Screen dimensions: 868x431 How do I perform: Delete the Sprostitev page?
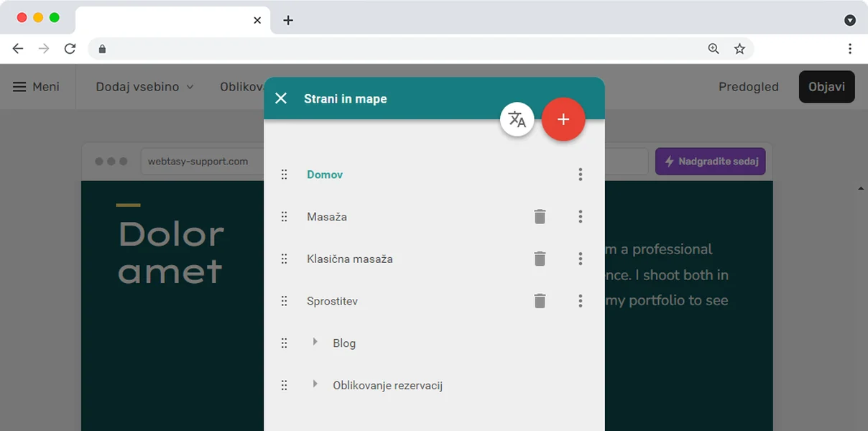coord(540,301)
